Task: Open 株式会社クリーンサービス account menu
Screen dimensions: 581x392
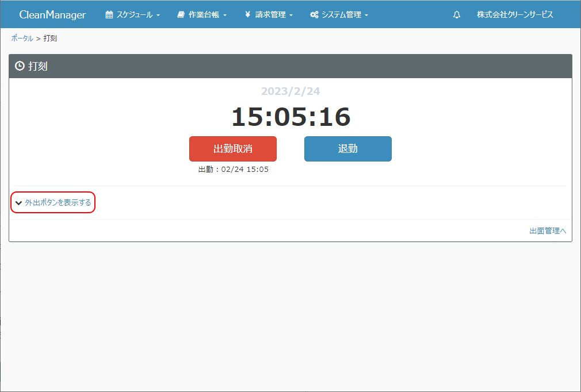Action: 515,15
